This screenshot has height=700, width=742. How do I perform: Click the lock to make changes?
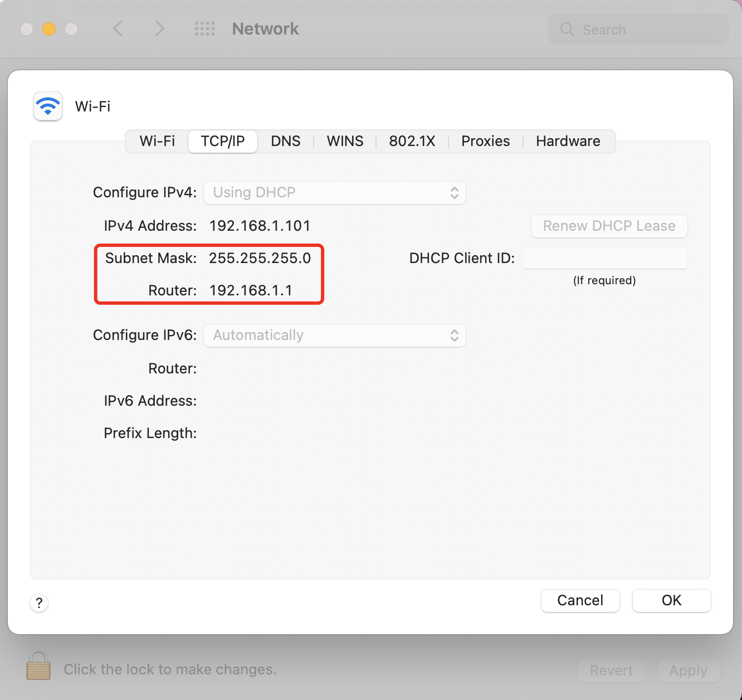(37, 665)
